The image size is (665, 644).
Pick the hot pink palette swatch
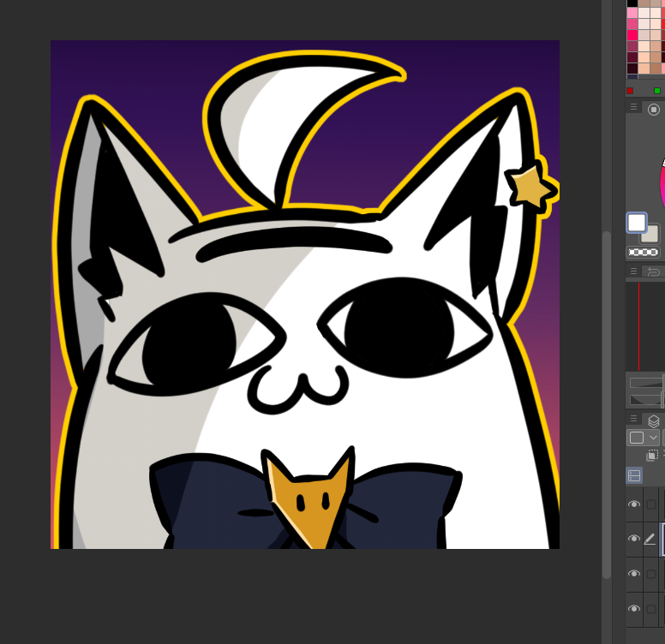[x=632, y=35]
